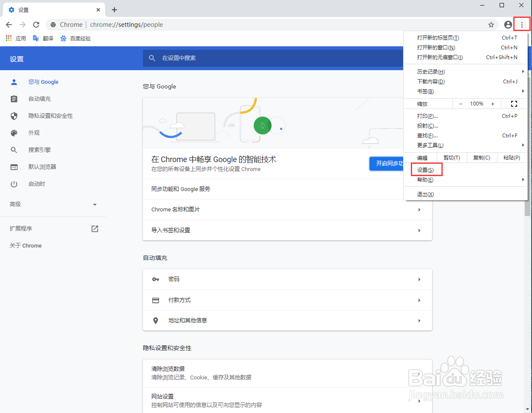Open the Chrome three-dot menu button
The image size is (532, 413).
522,25
